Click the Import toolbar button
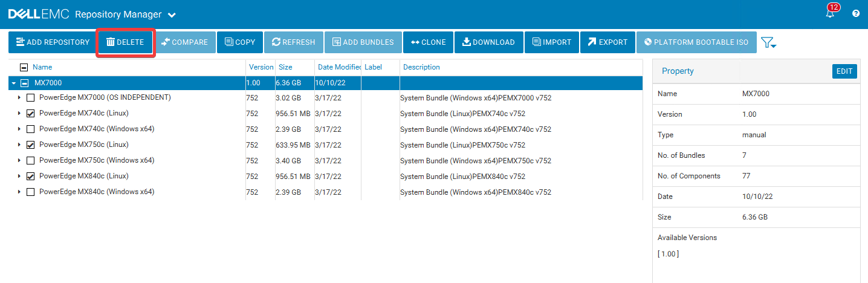868x283 pixels. (x=552, y=42)
